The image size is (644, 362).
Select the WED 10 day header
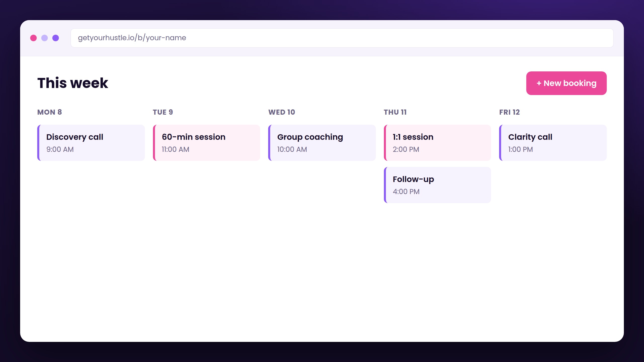coord(281,112)
